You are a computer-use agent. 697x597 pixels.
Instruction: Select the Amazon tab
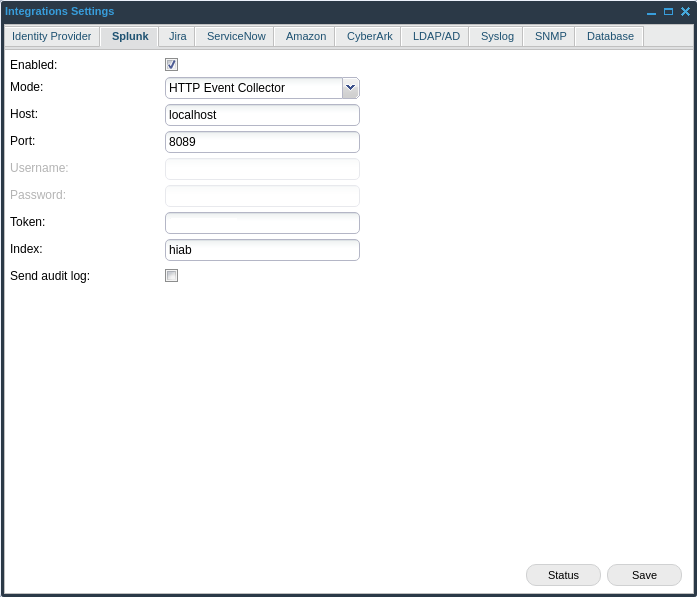click(306, 36)
